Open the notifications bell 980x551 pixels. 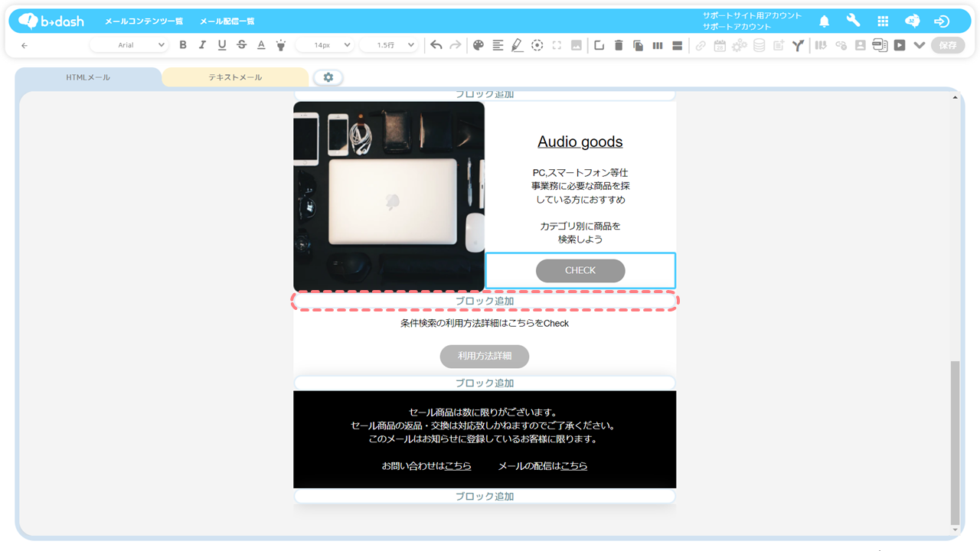click(x=824, y=21)
